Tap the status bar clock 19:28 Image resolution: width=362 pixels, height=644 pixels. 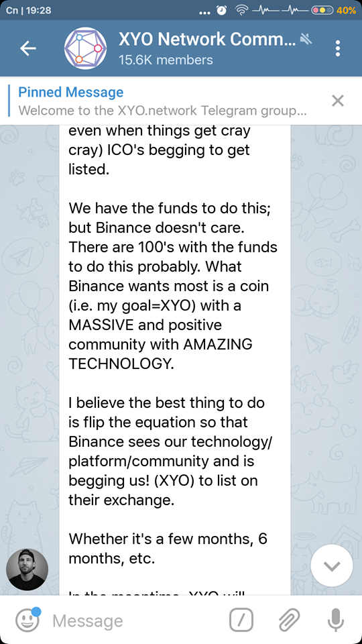click(x=38, y=11)
